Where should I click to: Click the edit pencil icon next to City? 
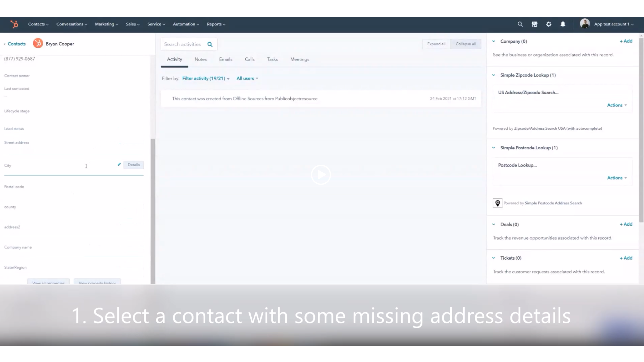coord(119,164)
